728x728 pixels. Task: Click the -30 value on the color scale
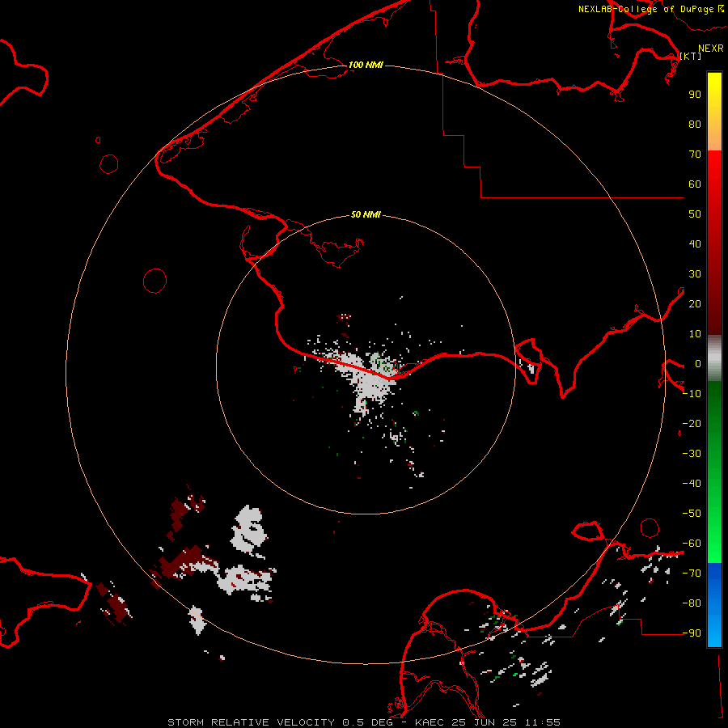coord(692,454)
